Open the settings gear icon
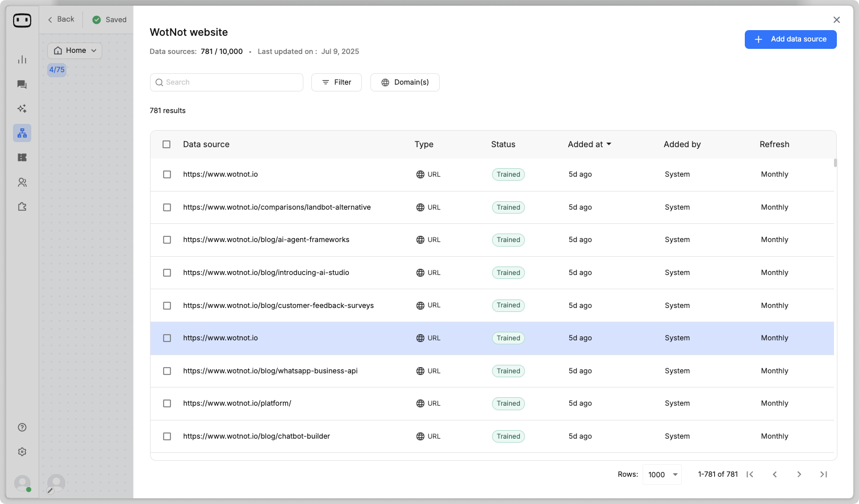This screenshot has width=859, height=504. point(22,452)
